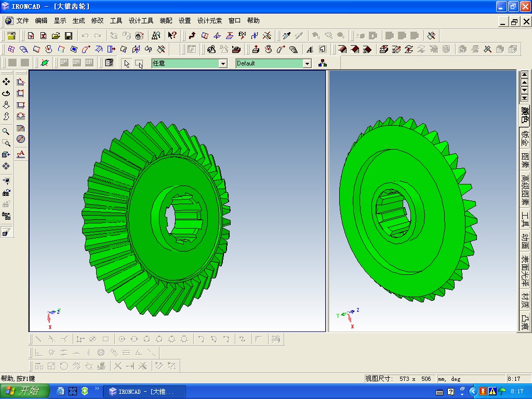Click the scene browser tree icon
This screenshot has height=399, width=532.
(x=323, y=63)
